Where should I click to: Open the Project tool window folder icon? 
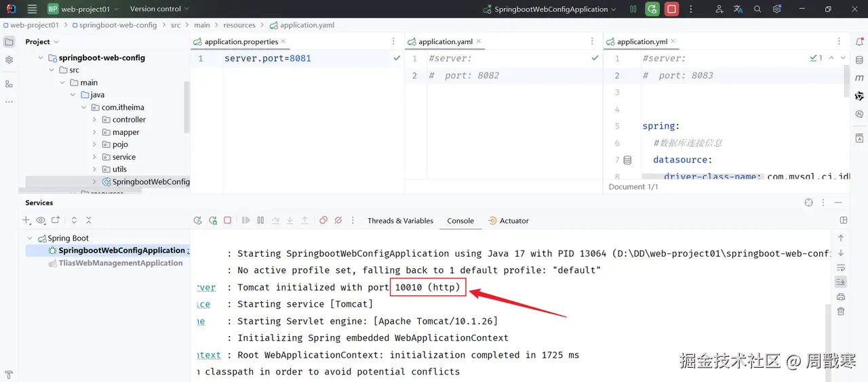tap(9, 41)
